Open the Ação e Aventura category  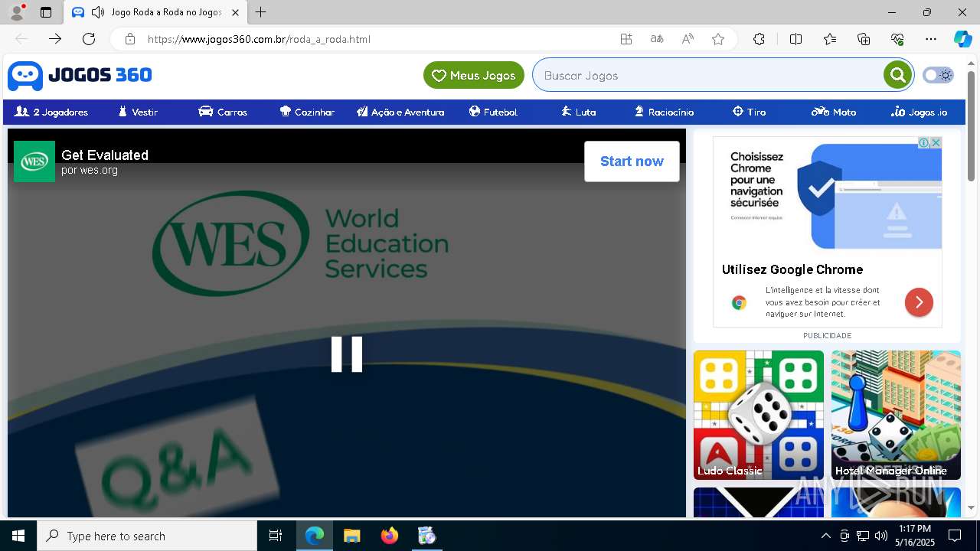(400, 112)
